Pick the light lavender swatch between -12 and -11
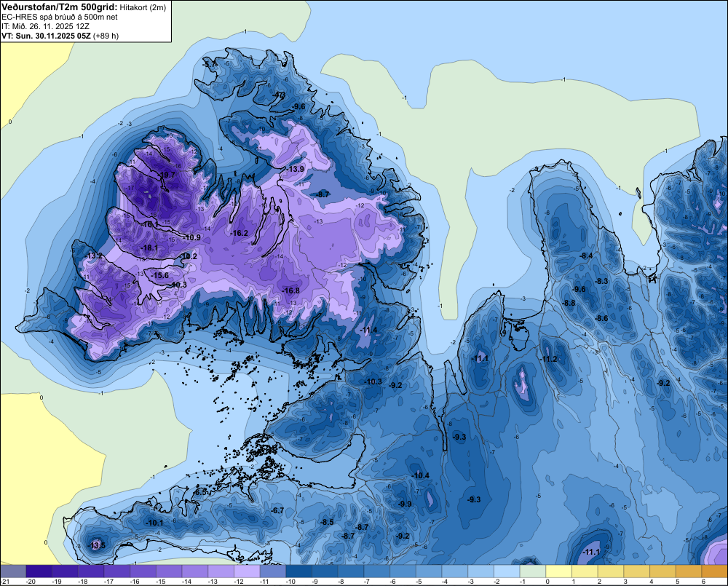The height and width of the screenshot is (586, 728). click(x=247, y=571)
